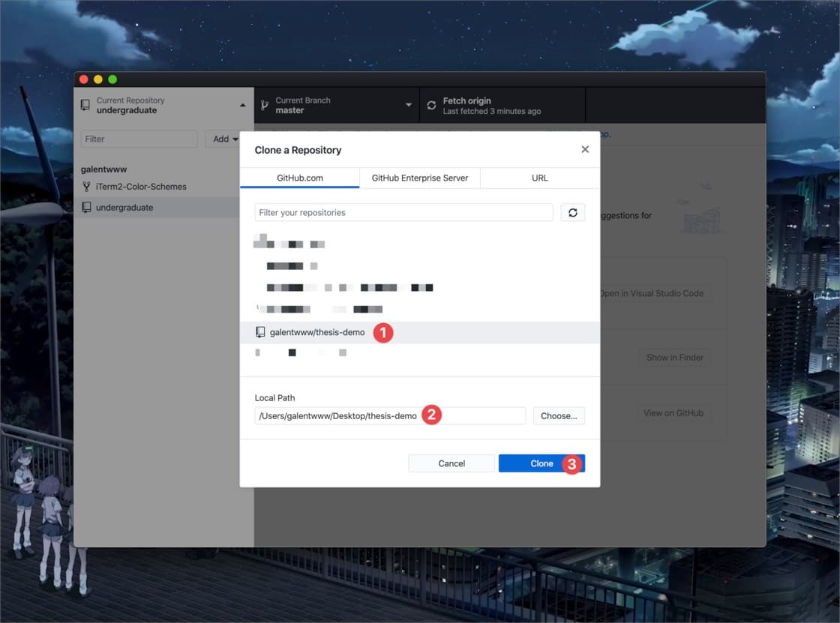Click the yellow minimize window button
The width and height of the screenshot is (840, 623).
[x=98, y=79]
